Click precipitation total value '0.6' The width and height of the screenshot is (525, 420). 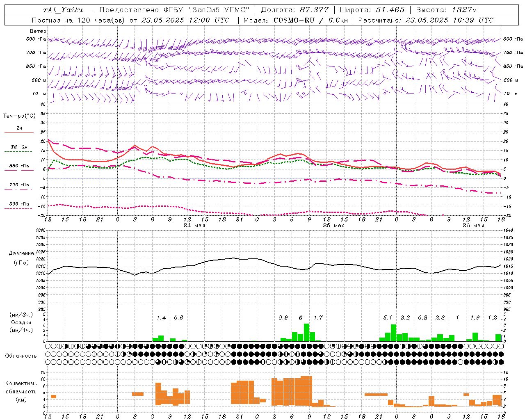click(178, 317)
